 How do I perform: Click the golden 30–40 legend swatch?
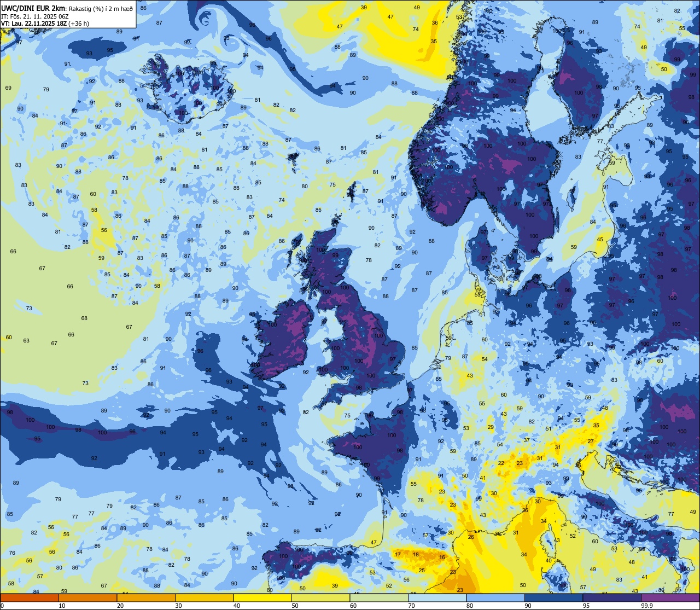point(204,597)
